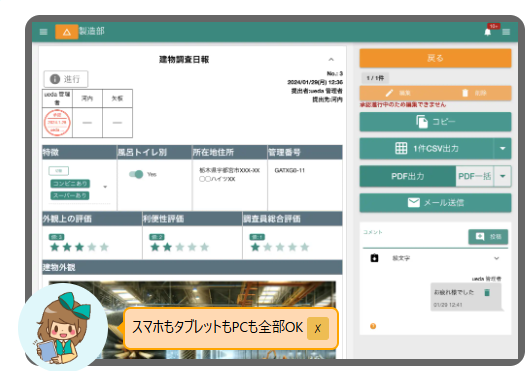The height and width of the screenshot is (371, 529).
Task: Click the orange warning triangle logo
Action: click(66, 32)
